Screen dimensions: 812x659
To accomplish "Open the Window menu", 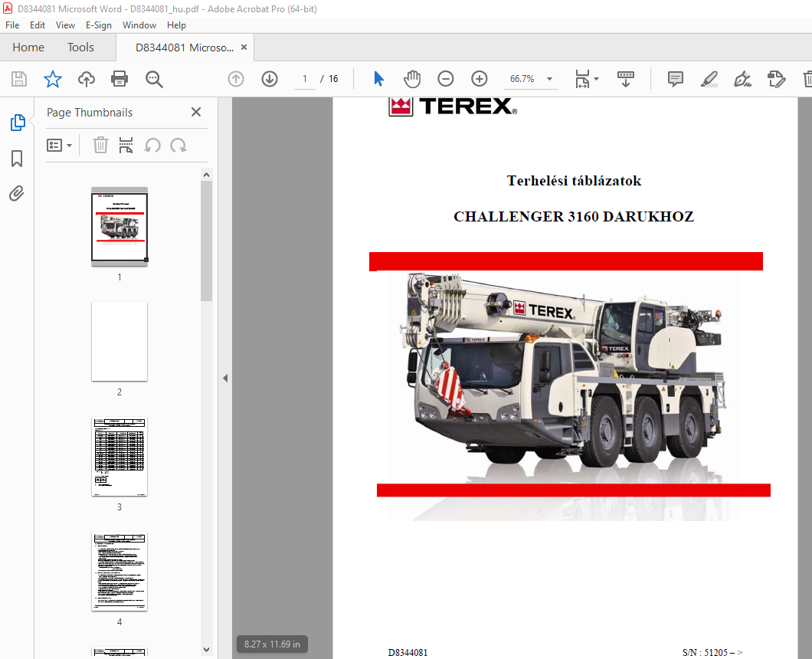I will (139, 25).
